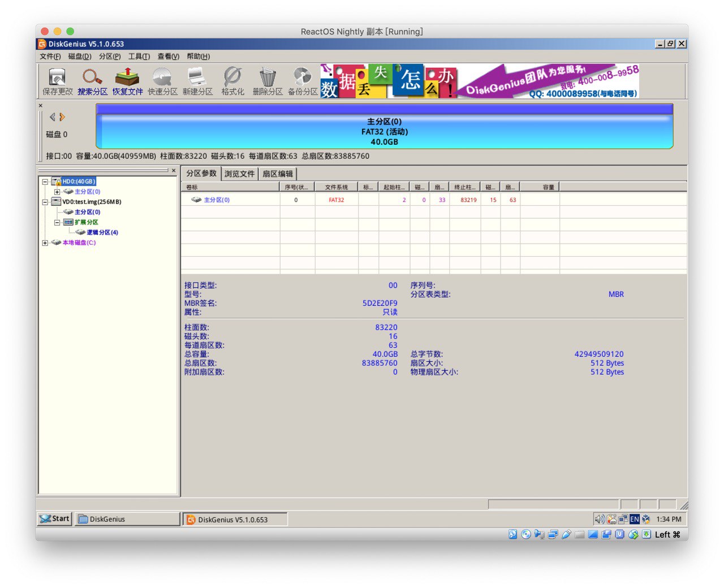Collapse the HD0:(40GB) tree node
Screen dimensions: 724x588
coord(45,181)
